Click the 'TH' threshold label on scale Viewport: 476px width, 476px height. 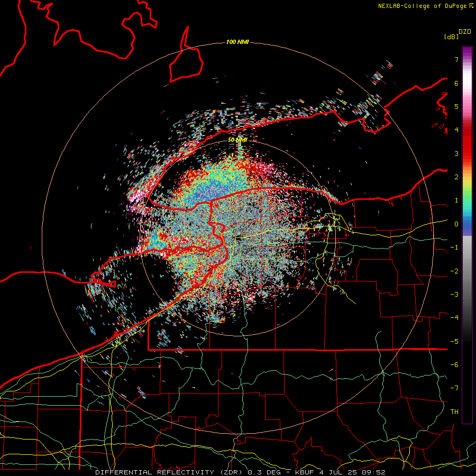(454, 412)
